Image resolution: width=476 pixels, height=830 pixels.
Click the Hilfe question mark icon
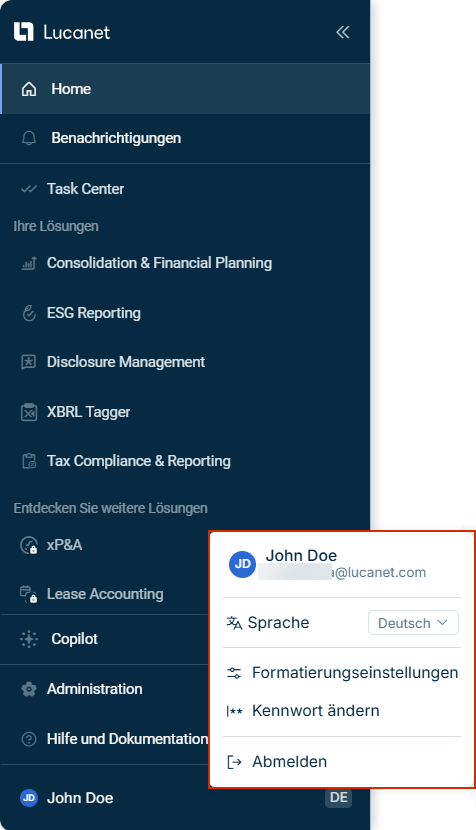click(29, 739)
